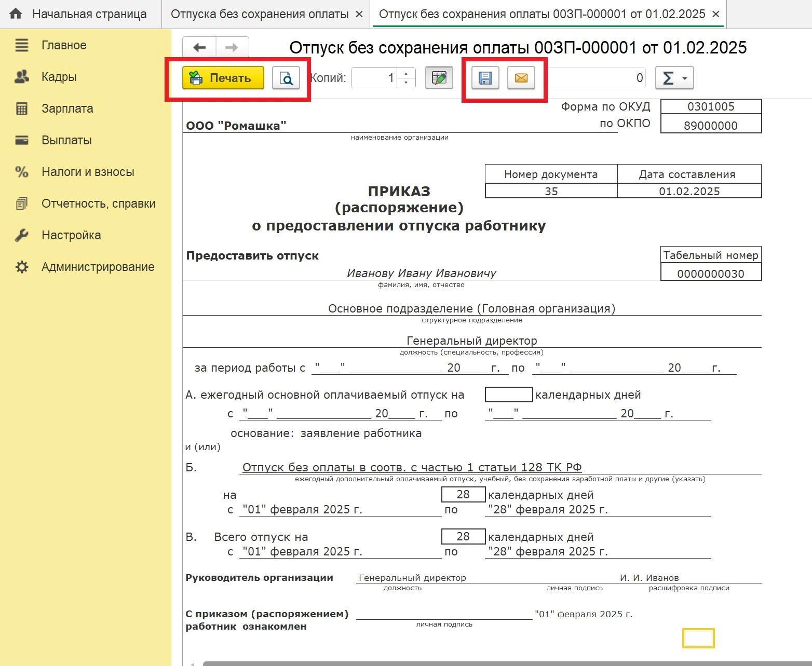Go forward with the right arrow button
The width and height of the screenshot is (812, 666).
coord(232,48)
